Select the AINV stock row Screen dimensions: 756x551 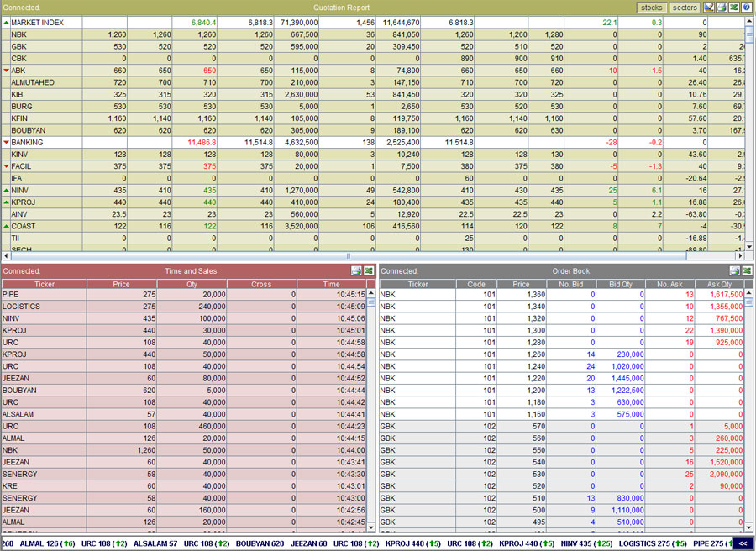[x=373, y=214]
